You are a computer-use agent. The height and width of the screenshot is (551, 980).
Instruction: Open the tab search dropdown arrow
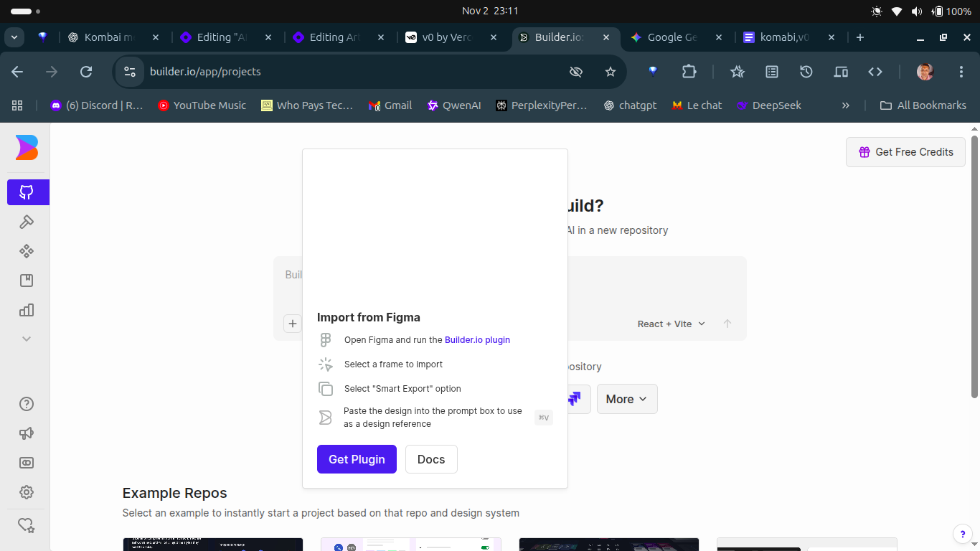tap(14, 37)
